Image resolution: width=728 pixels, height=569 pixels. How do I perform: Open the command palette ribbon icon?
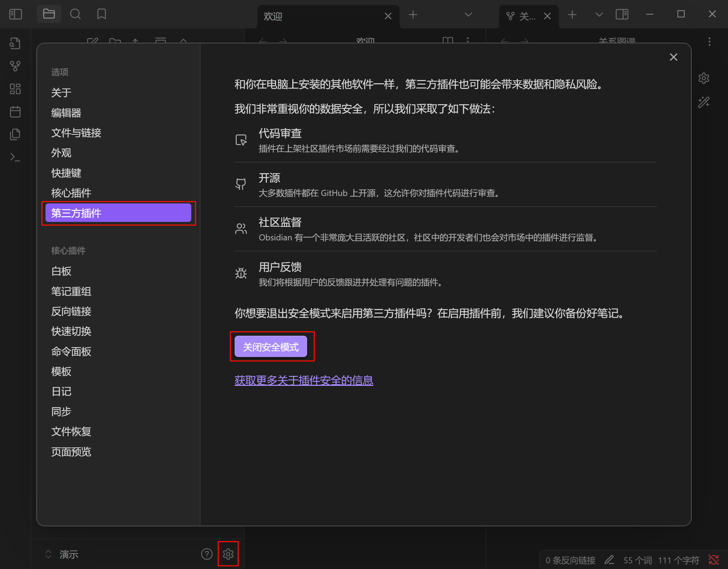click(15, 157)
